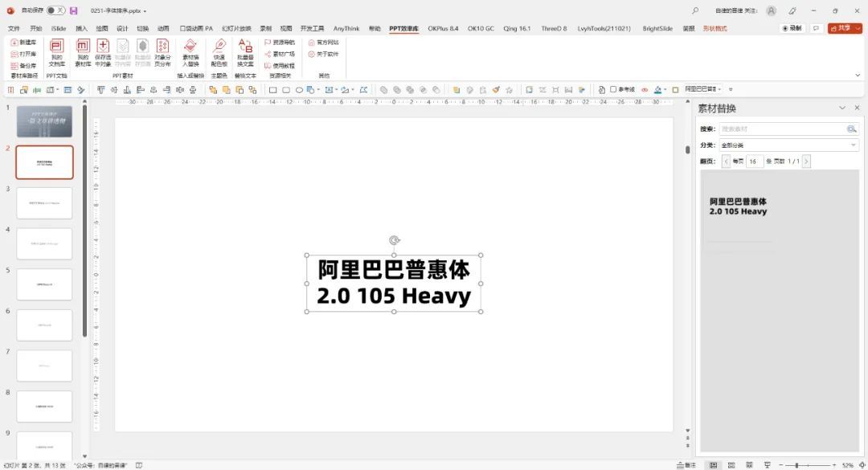Viewport: 868px width, 470px height.
Task: Switch to 插入 ribbon tab
Action: (x=81, y=28)
